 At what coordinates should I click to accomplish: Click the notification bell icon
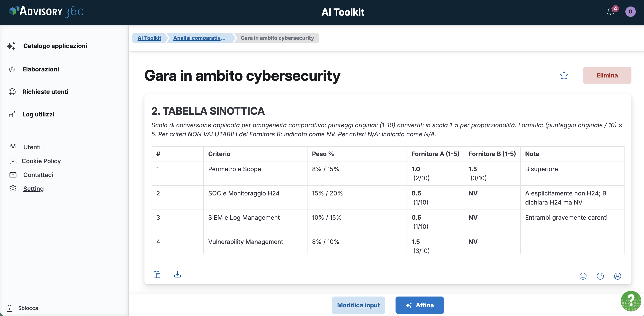coord(610,11)
